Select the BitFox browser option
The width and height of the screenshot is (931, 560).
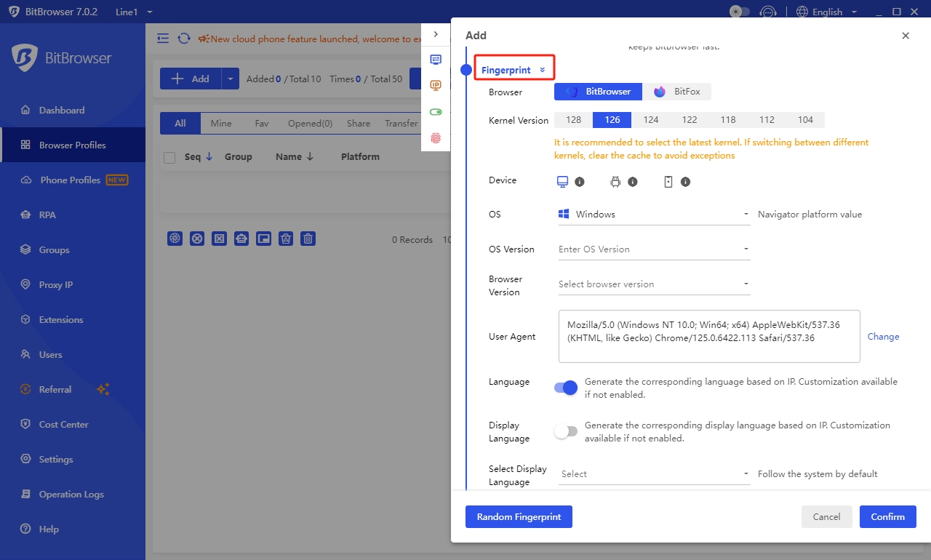pyautogui.click(x=676, y=92)
